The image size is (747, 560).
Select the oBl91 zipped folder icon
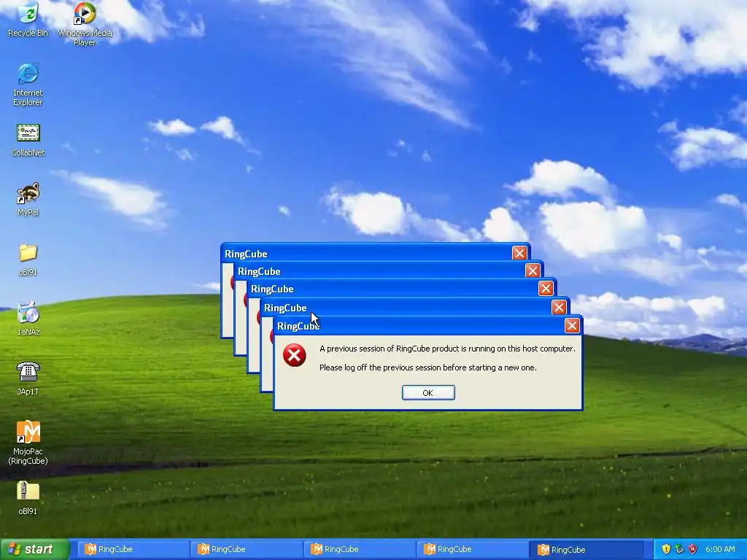(x=28, y=498)
